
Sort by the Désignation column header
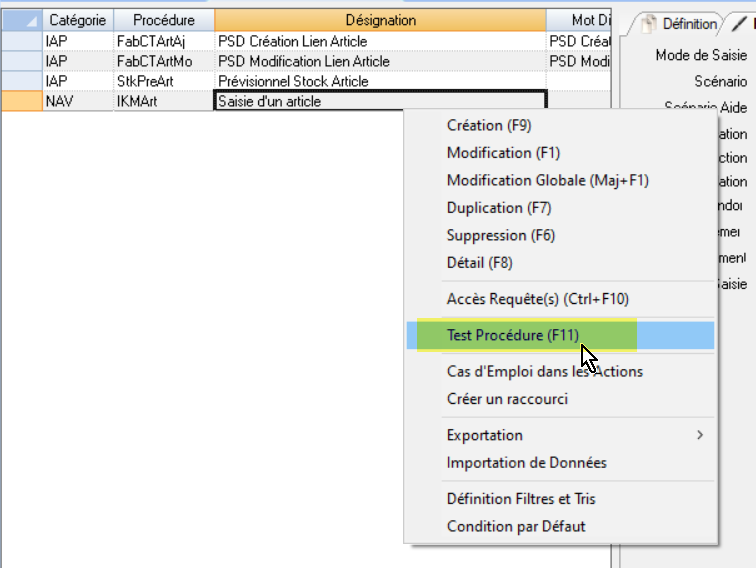click(380, 20)
